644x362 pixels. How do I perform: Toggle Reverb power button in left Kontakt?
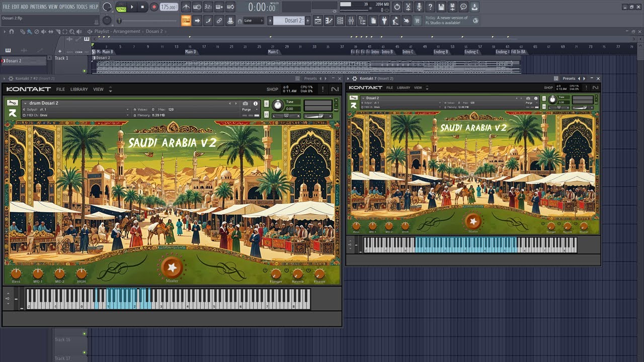pyautogui.click(x=287, y=270)
